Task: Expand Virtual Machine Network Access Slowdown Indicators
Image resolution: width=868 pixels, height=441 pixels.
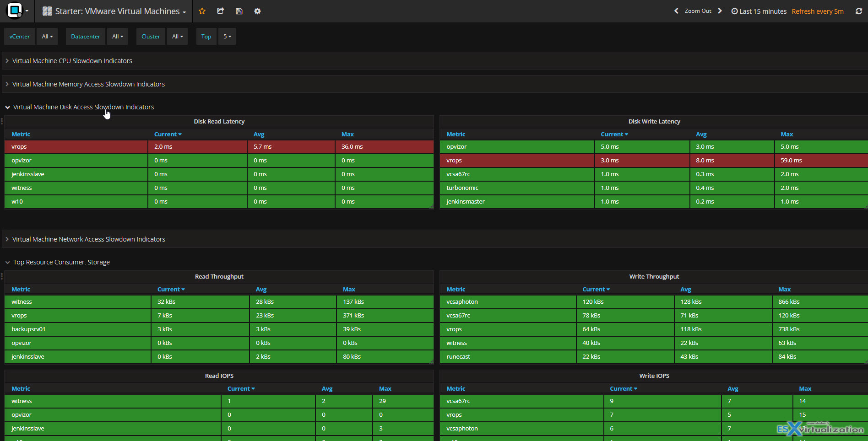Action: [89, 239]
